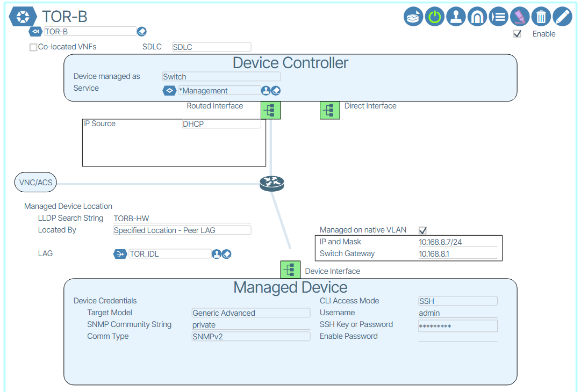Click the Direct Interface green icon

pyautogui.click(x=329, y=110)
